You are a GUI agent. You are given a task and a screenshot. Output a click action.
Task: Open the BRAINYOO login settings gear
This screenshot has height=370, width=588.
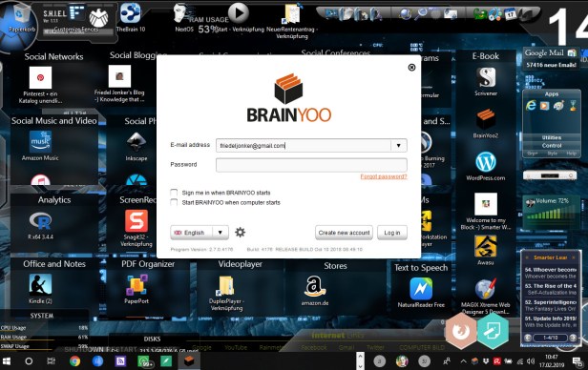(240, 232)
